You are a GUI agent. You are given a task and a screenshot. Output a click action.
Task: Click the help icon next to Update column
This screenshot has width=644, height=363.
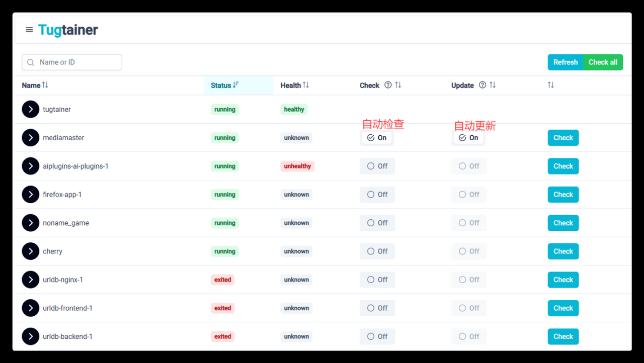click(482, 85)
